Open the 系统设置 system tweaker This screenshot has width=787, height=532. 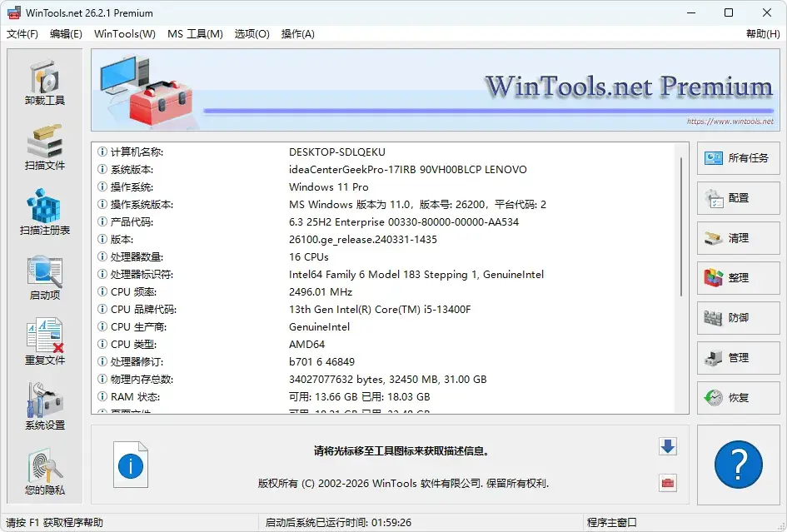click(x=45, y=407)
